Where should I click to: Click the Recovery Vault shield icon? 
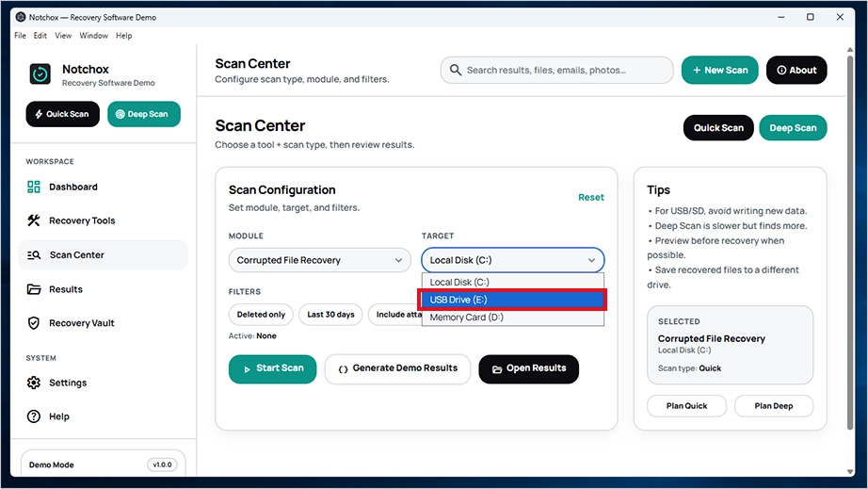(34, 323)
